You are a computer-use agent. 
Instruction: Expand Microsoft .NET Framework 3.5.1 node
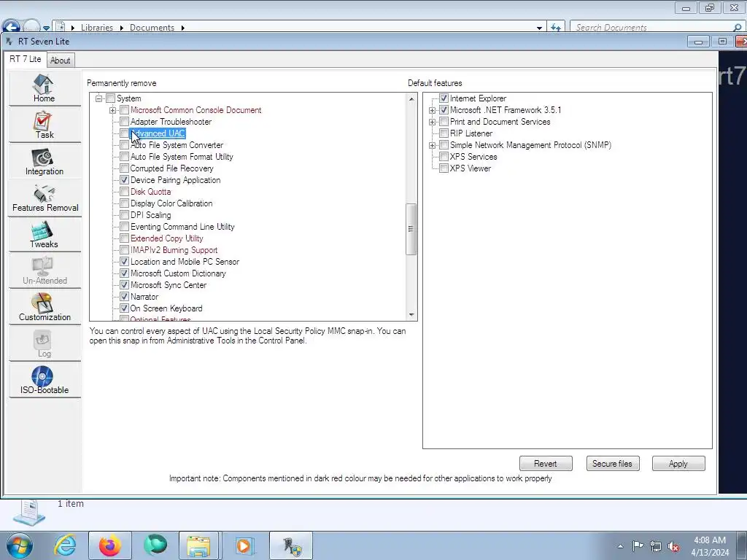(x=432, y=111)
